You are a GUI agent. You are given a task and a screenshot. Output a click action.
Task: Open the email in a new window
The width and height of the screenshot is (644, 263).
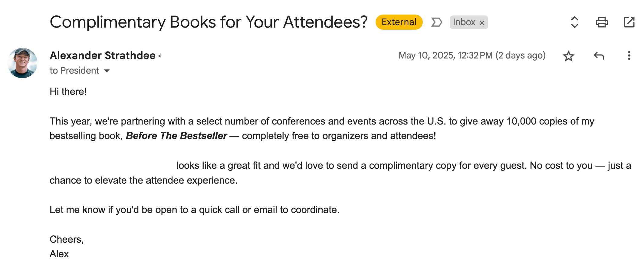click(x=629, y=22)
